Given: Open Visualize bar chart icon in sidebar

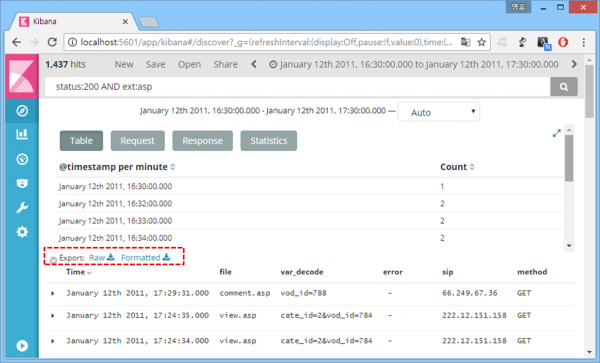Looking at the screenshot, I should click(22, 134).
